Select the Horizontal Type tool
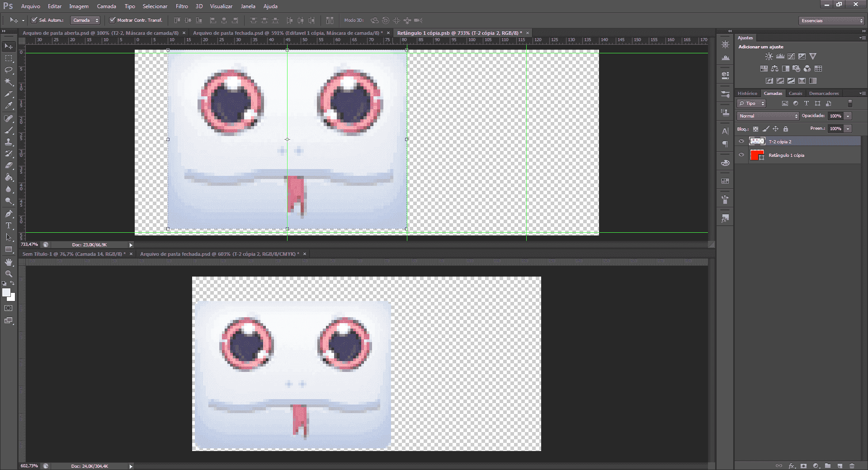 (9, 226)
